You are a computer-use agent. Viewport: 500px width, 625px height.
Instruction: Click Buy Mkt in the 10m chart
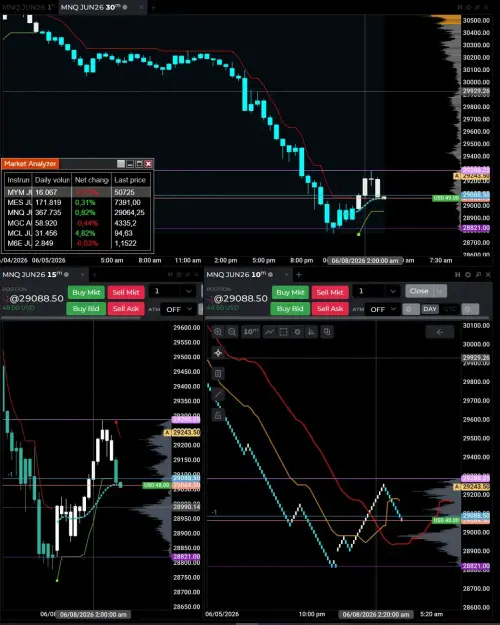click(290, 292)
